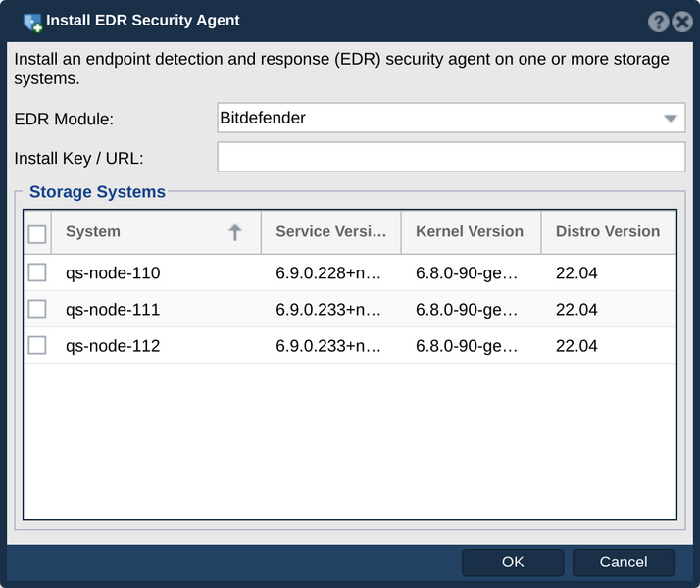Sort by Service Version column header

330,232
